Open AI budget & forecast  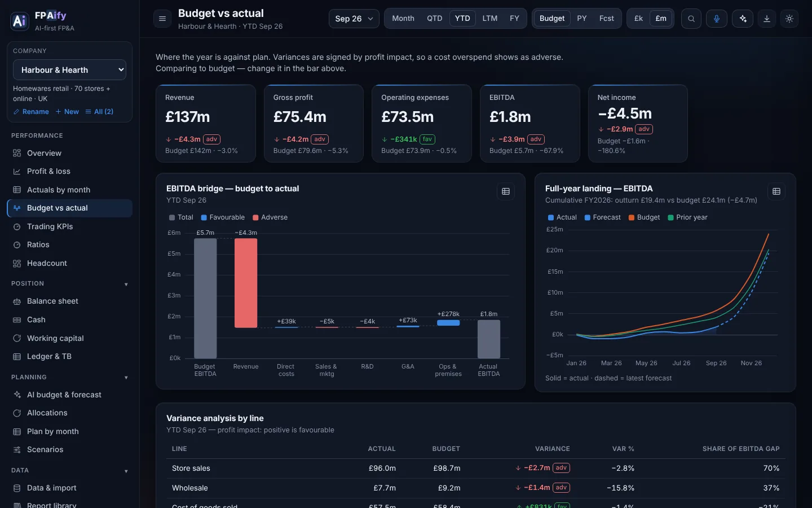69,395
